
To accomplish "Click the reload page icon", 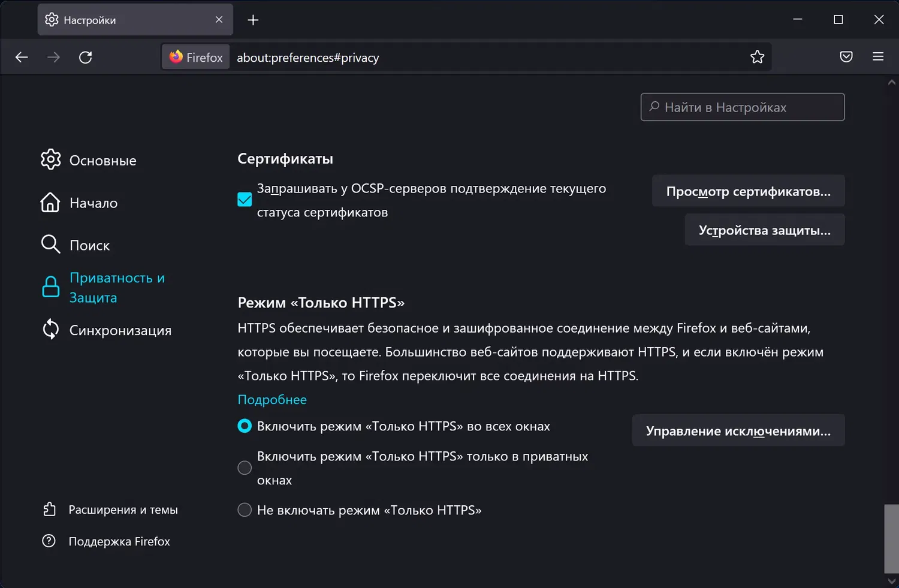I will 86,58.
